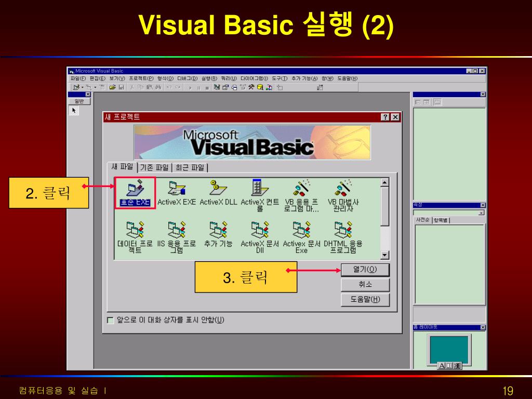Select the VB 마법사 관리자 icon
This screenshot has width=532, height=399.
343,196
